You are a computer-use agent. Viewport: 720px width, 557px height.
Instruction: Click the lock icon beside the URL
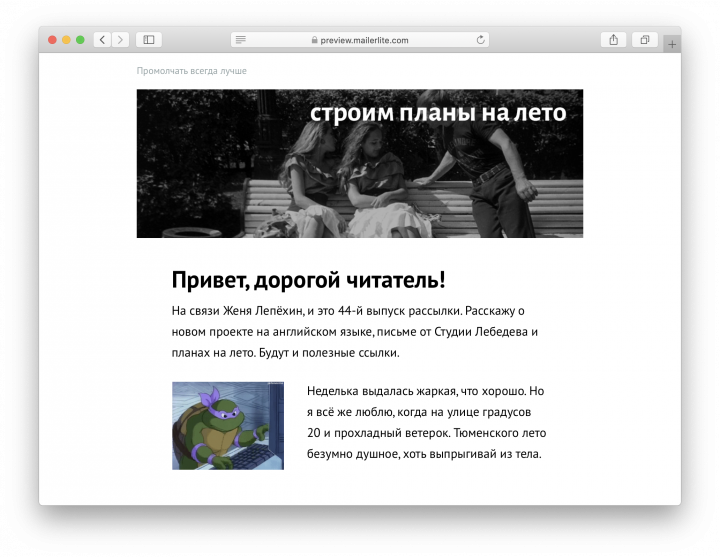point(315,40)
